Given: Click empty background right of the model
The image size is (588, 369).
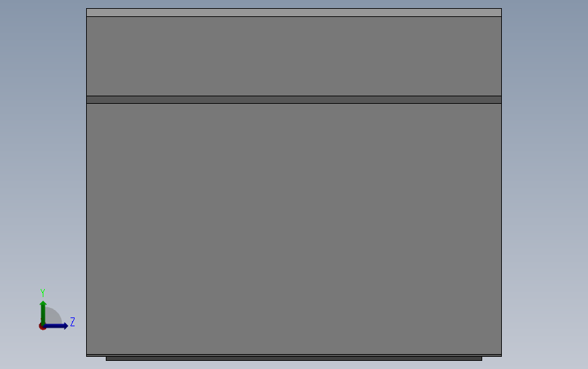Looking at the screenshot, I should coord(545,184).
